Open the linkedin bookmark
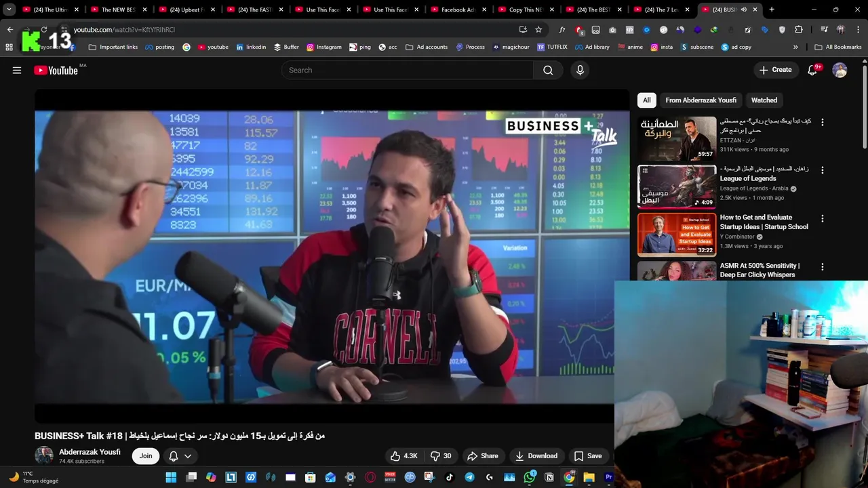868x488 pixels. [x=251, y=47]
